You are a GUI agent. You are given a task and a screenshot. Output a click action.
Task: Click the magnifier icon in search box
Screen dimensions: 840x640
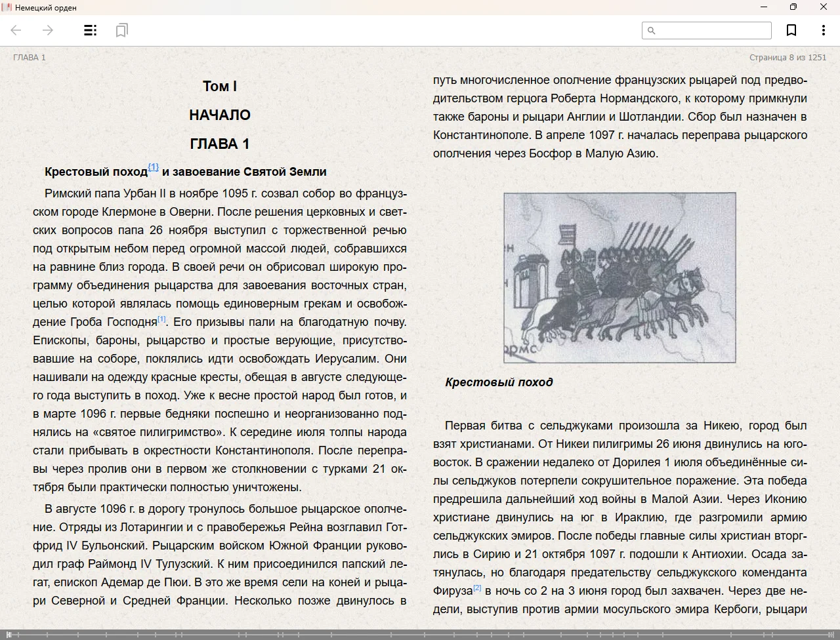tap(652, 30)
